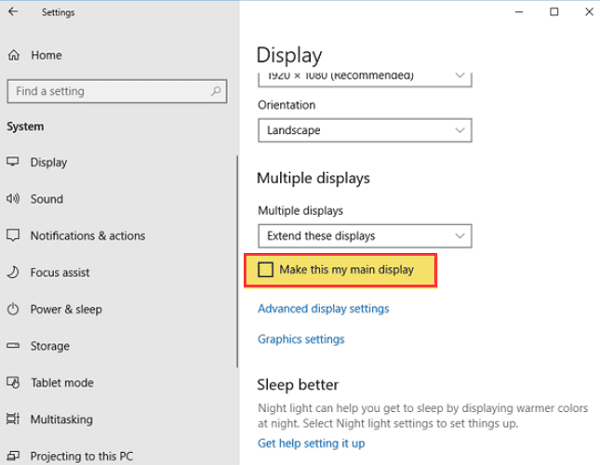
Task: Click the Display monitor icon
Action: [13, 162]
